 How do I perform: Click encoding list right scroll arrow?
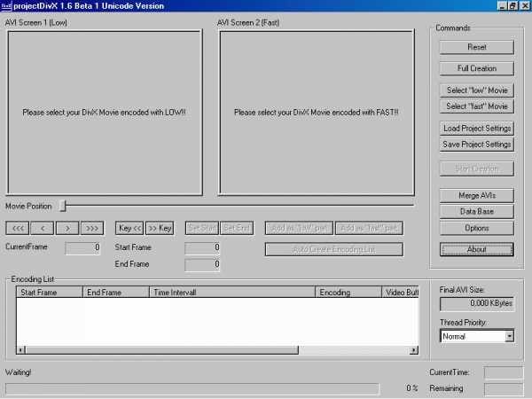click(x=414, y=350)
